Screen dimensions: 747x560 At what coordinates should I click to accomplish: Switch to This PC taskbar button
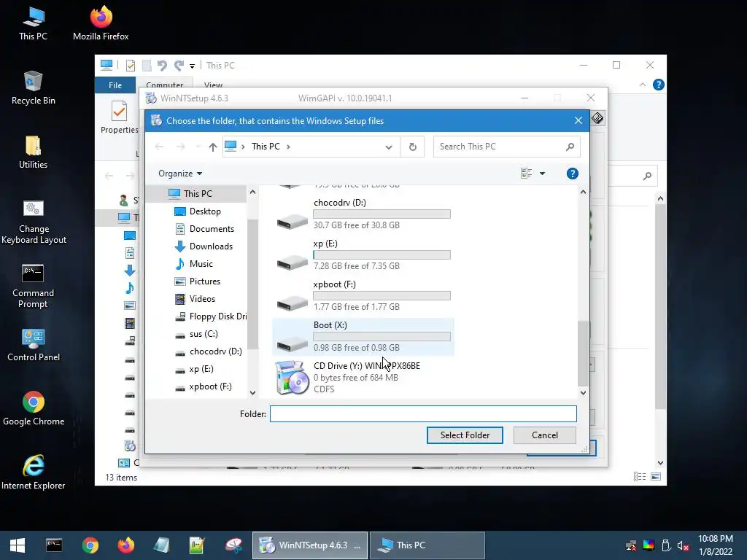427,545
